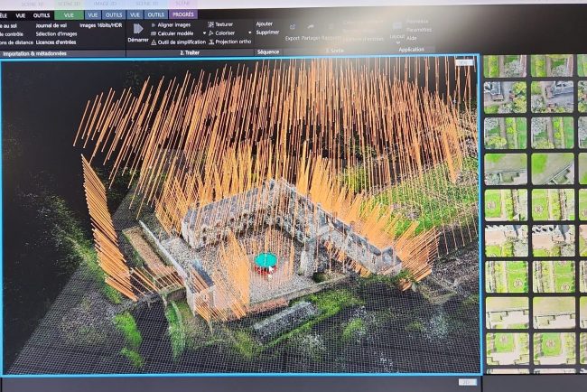This screenshot has width=587, height=392.
Task: Select the OUTILS tab directly left of PROGRÈS
Action: coord(155,14)
